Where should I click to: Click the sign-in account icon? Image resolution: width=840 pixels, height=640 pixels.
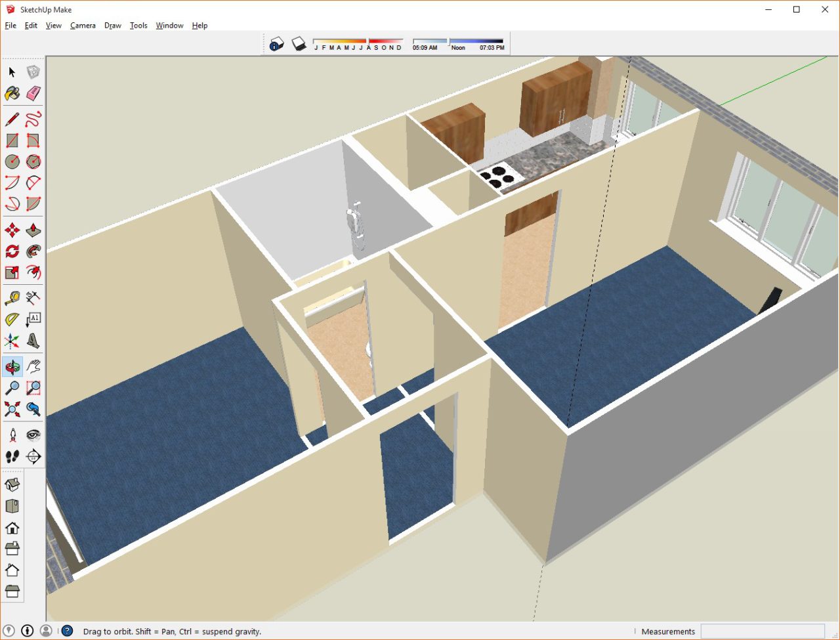coord(46,631)
